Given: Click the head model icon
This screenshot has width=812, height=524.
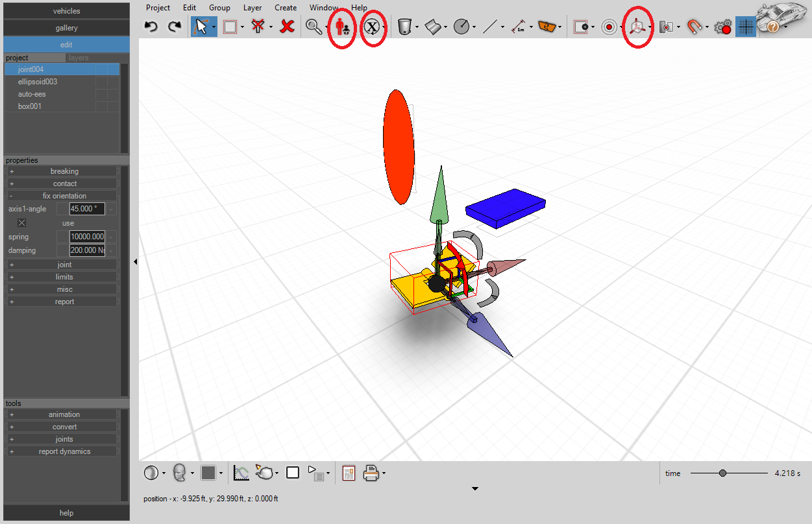Looking at the screenshot, I should [x=180, y=473].
